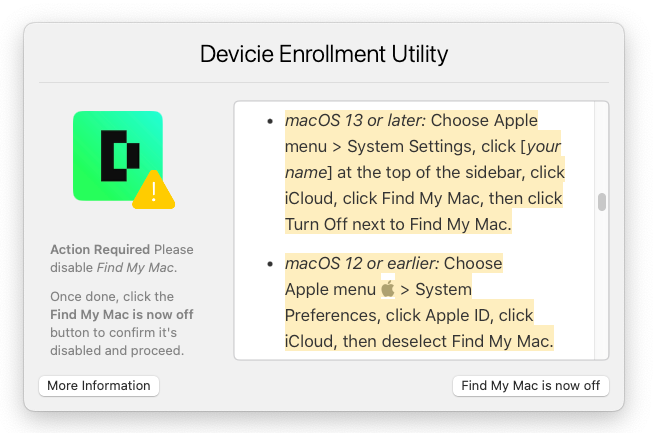
Task: Open the More Information button
Action: (99, 386)
